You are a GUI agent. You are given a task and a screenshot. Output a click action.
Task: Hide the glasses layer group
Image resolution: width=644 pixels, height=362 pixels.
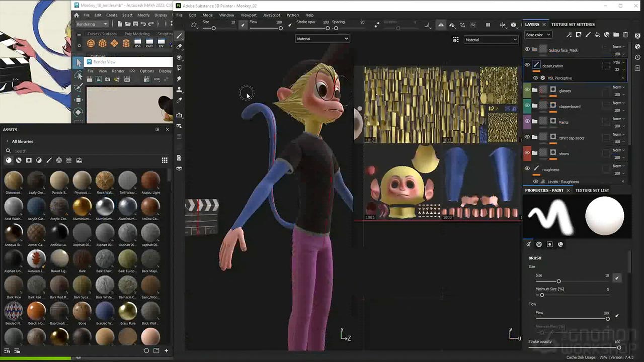coord(527,90)
